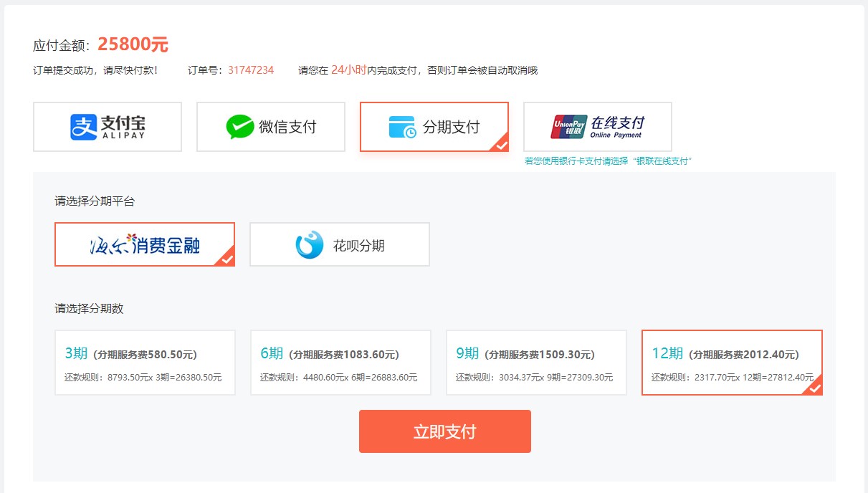Switch to 花呗分期 installment platform

tap(340, 245)
